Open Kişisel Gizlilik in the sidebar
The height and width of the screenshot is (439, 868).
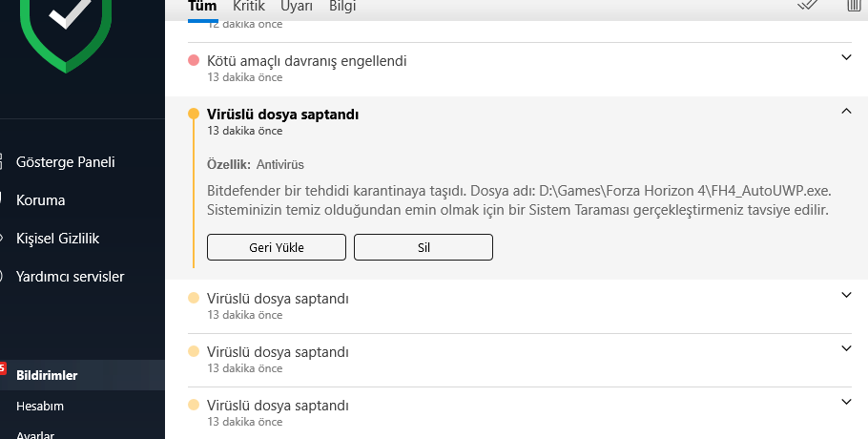57,239
